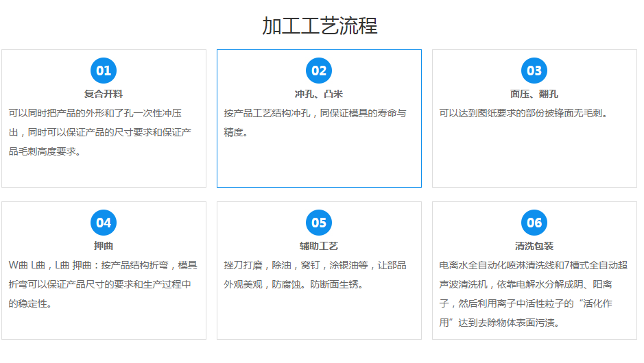Click the blue 01 step circle
This screenshot has width=644, height=363.
pos(104,71)
